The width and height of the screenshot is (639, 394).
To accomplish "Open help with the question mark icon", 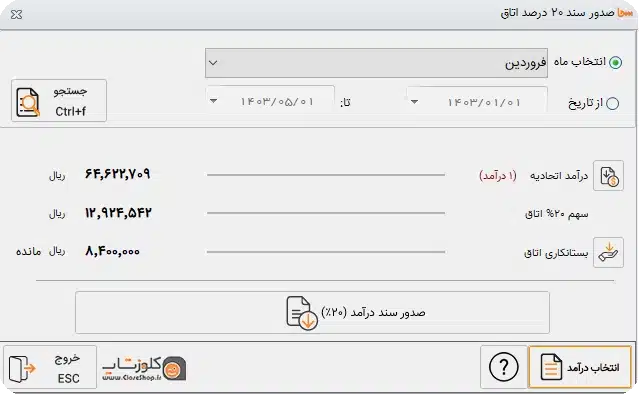I will coord(504,367).
